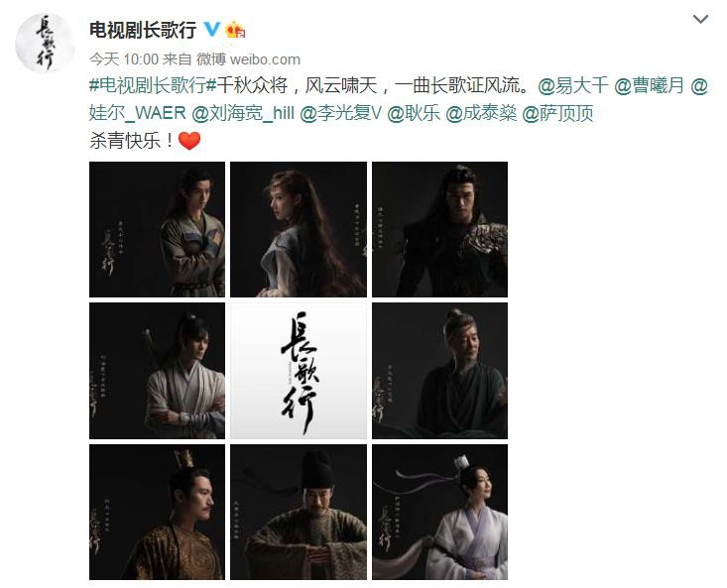
Task: Click the blue verified V badge
Action: pos(212,29)
